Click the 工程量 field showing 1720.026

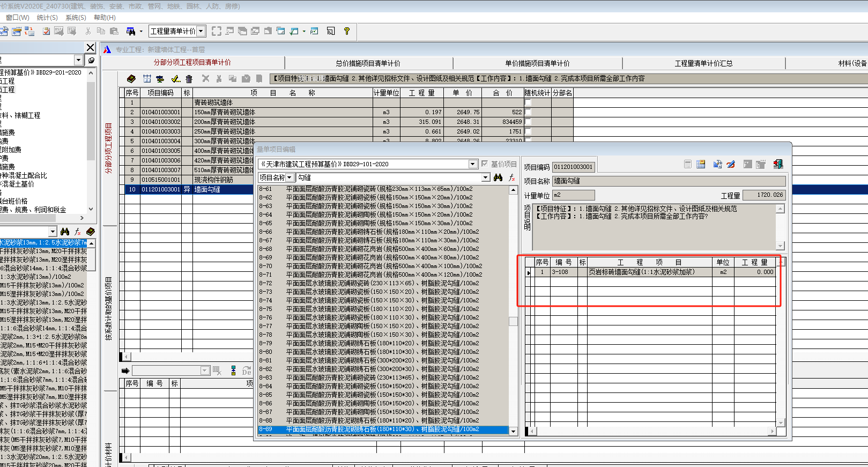click(x=764, y=195)
